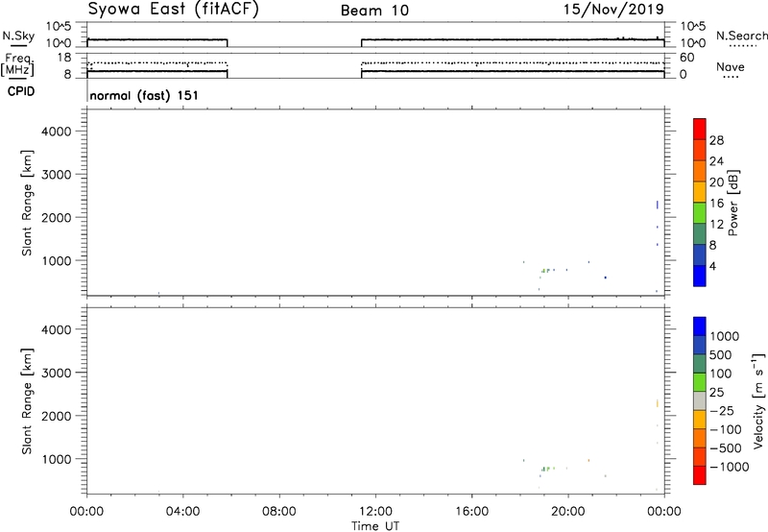Click the "Velocity [m s-1]" colorbar title
This screenshot has width=768, height=532.
click(x=758, y=400)
